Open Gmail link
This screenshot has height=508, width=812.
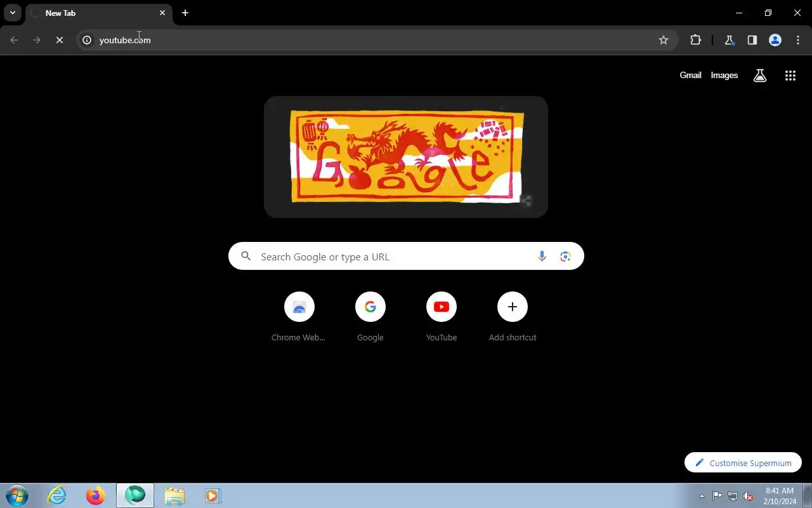[x=690, y=75]
